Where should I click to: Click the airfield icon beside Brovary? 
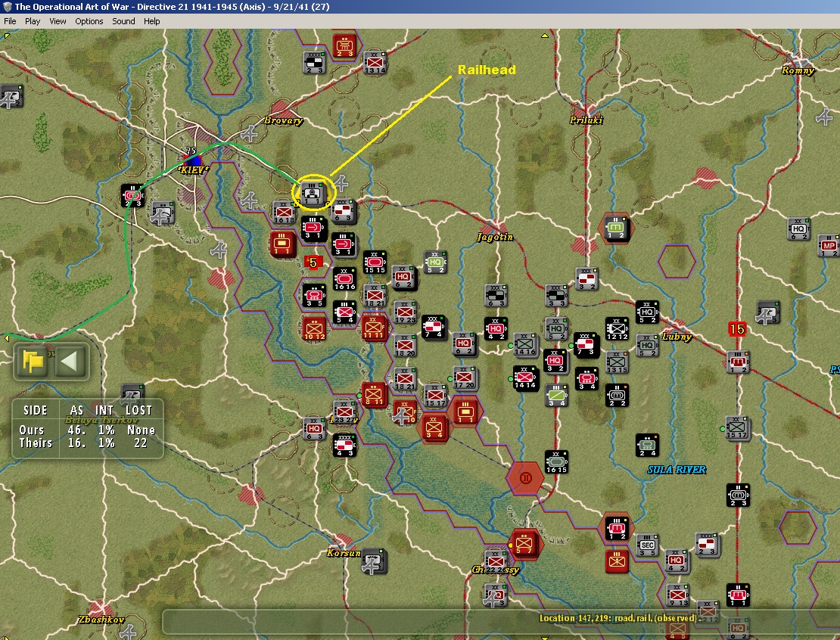(x=250, y=132)
